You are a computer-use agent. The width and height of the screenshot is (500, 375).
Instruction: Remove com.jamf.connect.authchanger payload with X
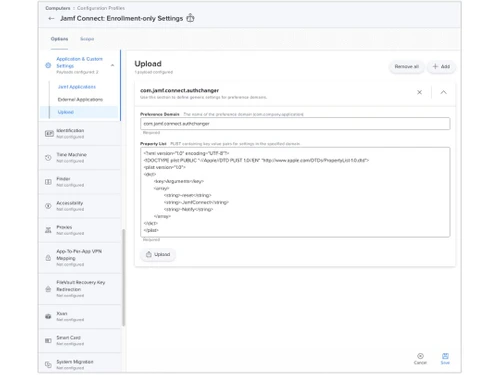click(419, 92)
